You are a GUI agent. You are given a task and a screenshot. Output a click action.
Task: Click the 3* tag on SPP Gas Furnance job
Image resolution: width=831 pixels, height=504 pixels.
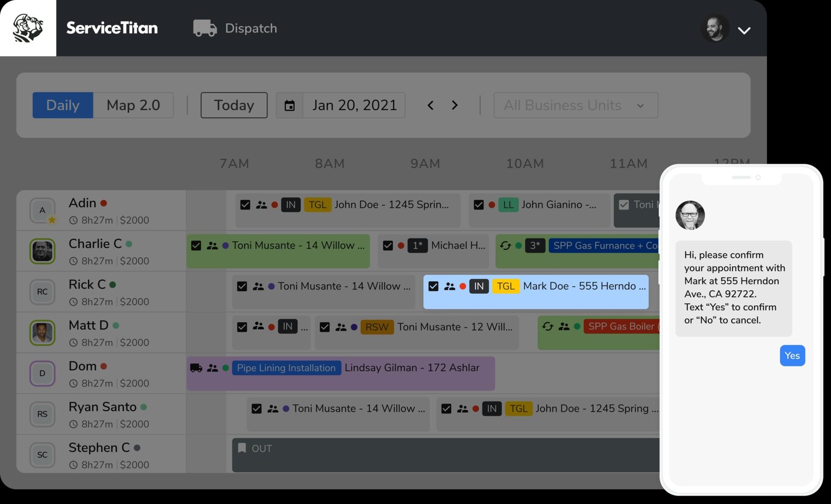pyautogui.click(x=535, y=246)
